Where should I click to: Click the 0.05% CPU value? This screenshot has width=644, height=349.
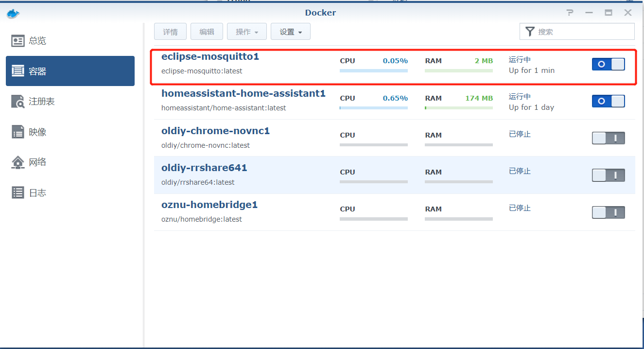[x=395, y=61]
